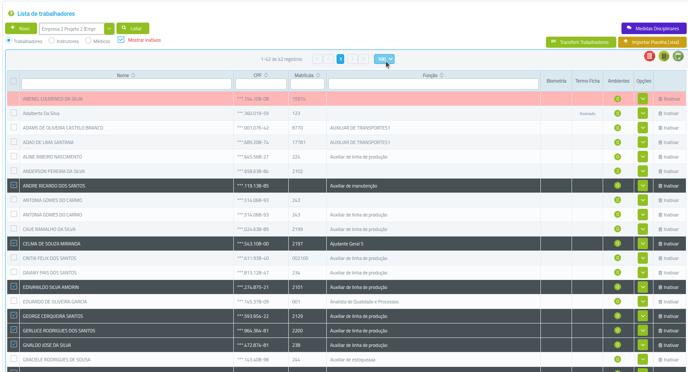The height and width of the screenshot is (372, 688).
Task: Go to page 1 in paginator
Action: (x=340, y=59)
